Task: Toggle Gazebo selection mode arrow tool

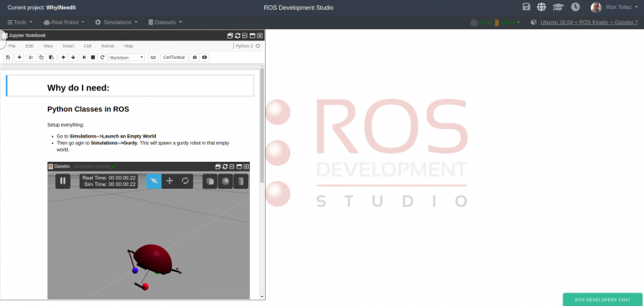Action: click(154, 181)
